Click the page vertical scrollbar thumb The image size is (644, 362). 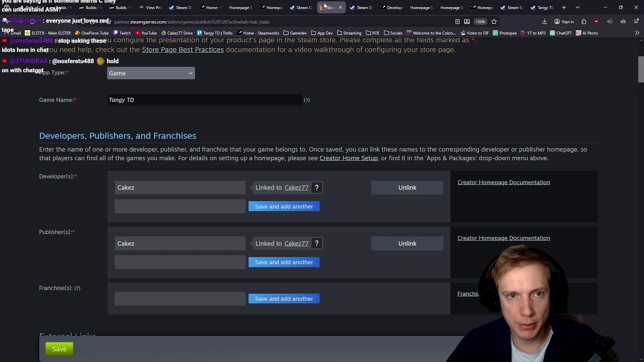point(641,69)
